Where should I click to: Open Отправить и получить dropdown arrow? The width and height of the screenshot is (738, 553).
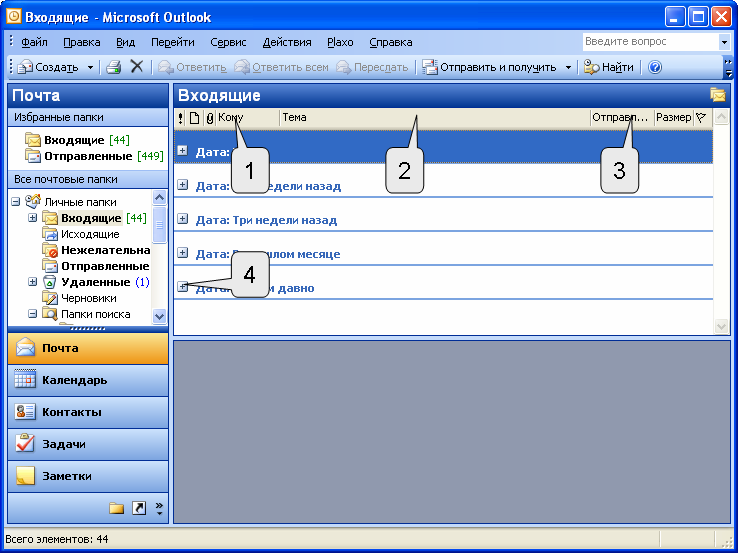568,67
